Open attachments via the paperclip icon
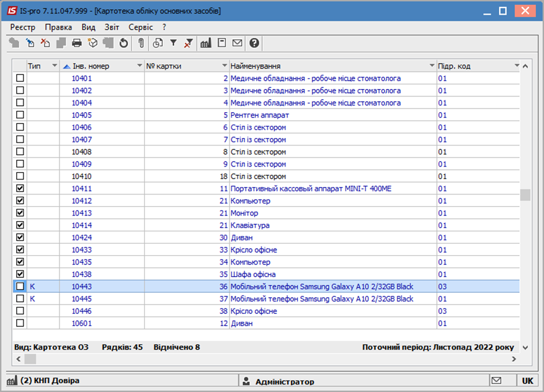The height and width of the screenshot is (392, 544). 141,43
